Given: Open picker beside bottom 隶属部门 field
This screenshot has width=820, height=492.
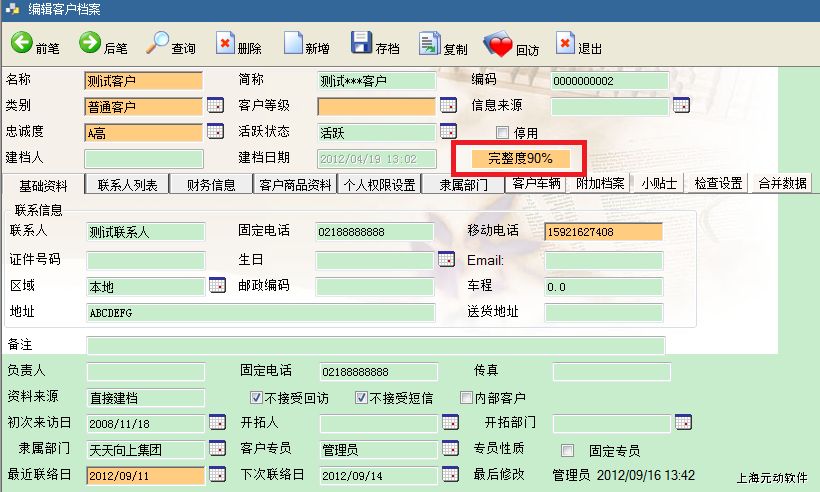Looking at the screenshot, I should [217, 448].
